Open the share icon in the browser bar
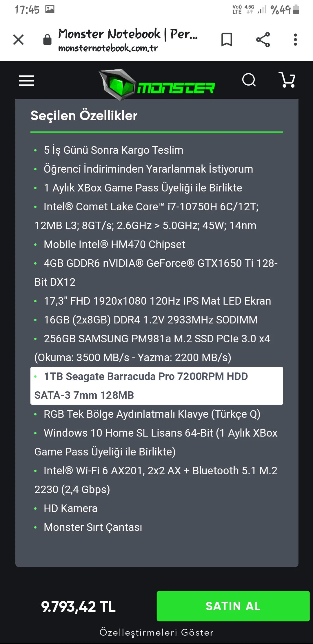313x644 pixels. point(263,39)
